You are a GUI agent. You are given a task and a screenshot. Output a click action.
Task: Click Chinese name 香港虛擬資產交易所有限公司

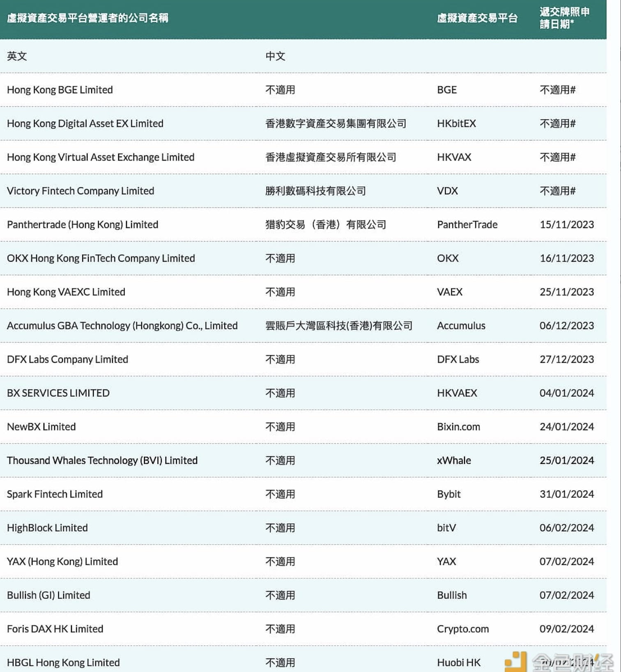click(331, 157)
